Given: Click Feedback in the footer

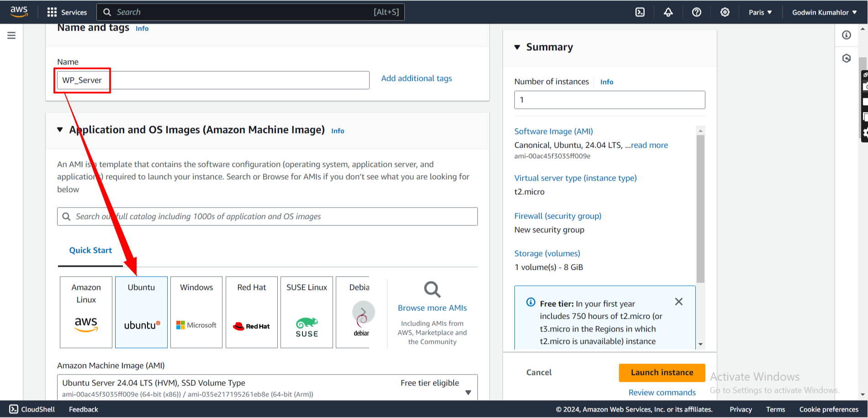Looking at the screenshot, I should coord(84,409).
